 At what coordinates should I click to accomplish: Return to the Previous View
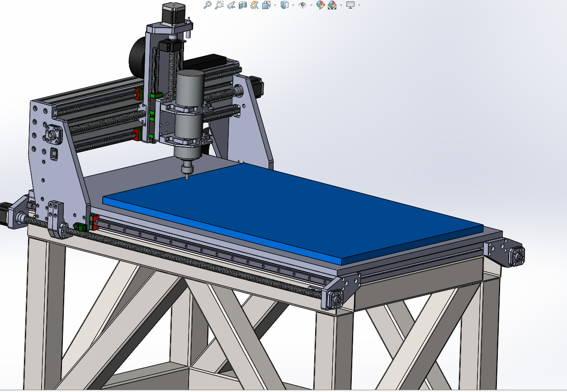(x=231, y=5)
